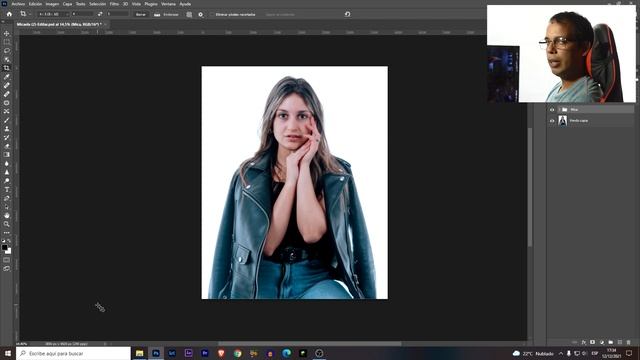640x360 pixels.
Task: Open Microsoft Edge from taskbar
Action: (287, 353)
